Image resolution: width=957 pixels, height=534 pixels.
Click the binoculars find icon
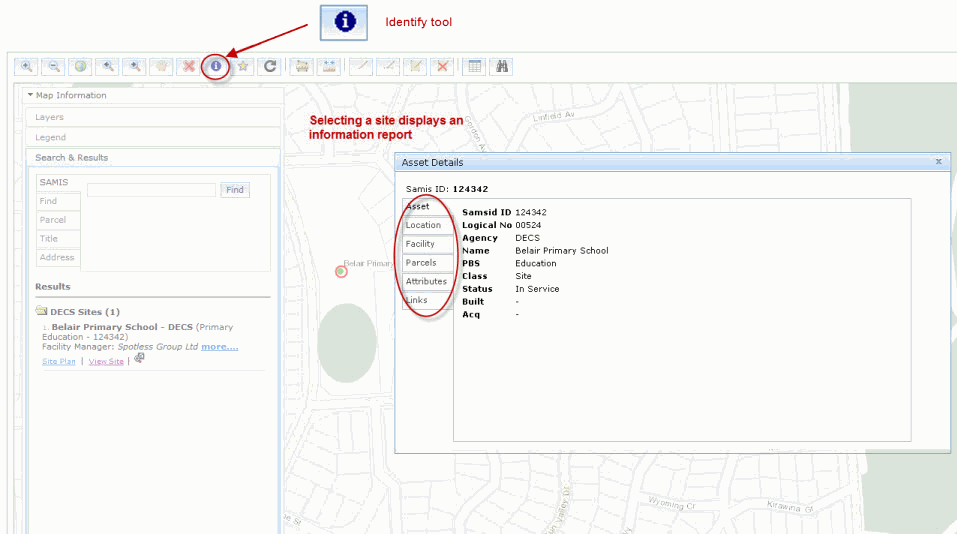pyautogui.click(x=502, y=66)
